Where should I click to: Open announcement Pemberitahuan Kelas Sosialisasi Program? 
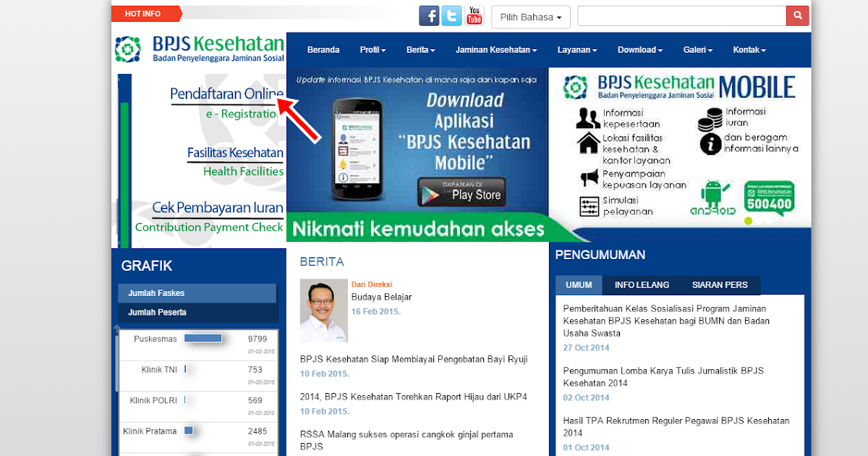click(x=666, y=321)
